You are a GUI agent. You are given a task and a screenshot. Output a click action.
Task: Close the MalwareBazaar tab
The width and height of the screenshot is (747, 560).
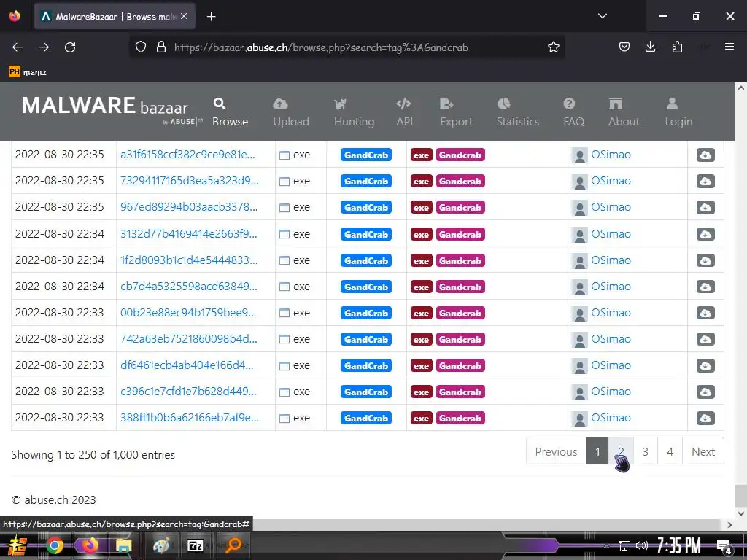(x=184, y=16)
